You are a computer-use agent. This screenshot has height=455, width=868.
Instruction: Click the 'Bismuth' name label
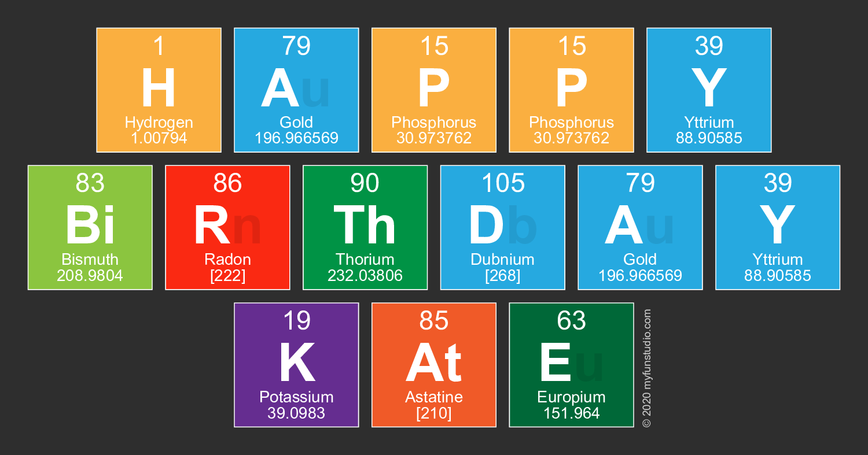click(90, 260)
